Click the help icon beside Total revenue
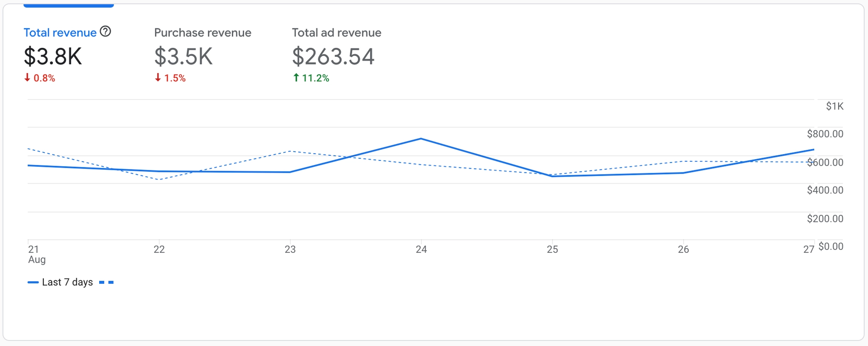The height and width of the screenshot is (346, 868). click(x=106, y=31)
